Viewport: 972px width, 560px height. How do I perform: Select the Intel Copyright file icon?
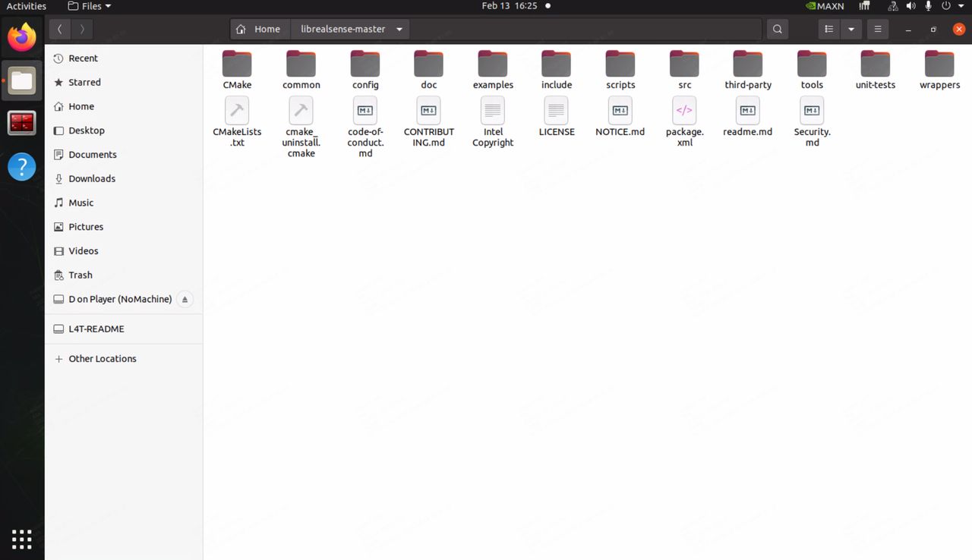pos(493,111)
